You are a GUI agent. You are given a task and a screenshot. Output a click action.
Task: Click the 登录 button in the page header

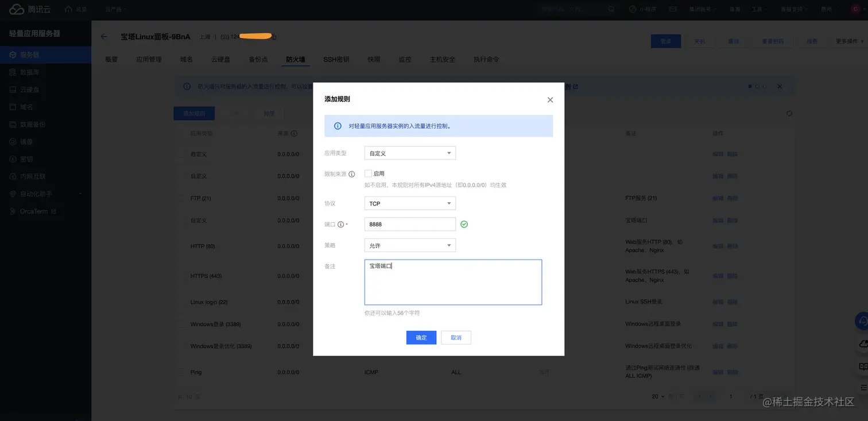pos(666,41)
